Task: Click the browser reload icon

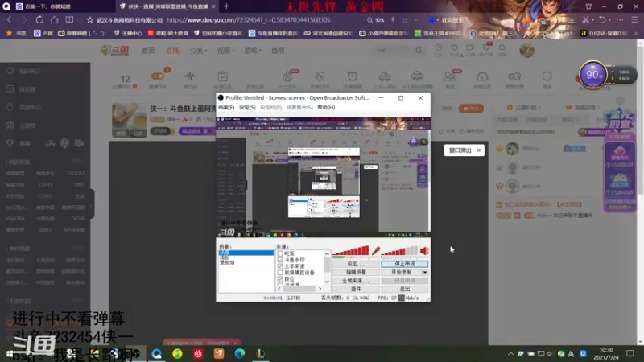Action: pos(39,19)
